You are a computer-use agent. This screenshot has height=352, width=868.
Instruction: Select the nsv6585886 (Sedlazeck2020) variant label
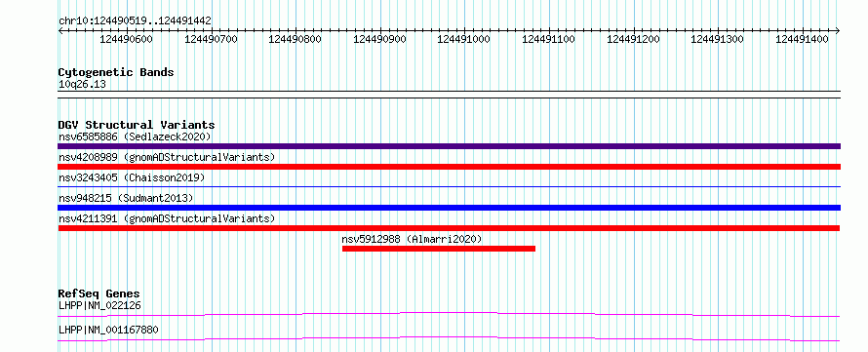[135, 137]
